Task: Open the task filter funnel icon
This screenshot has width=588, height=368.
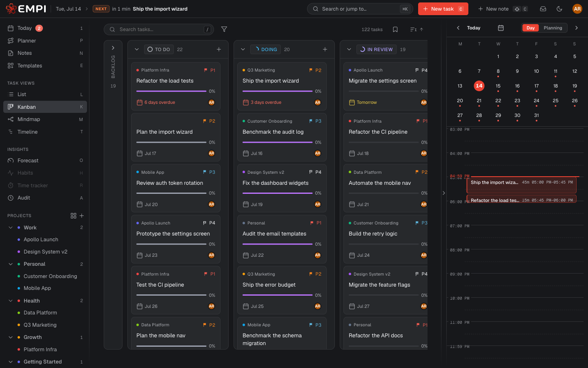Action: coord(224,29)
